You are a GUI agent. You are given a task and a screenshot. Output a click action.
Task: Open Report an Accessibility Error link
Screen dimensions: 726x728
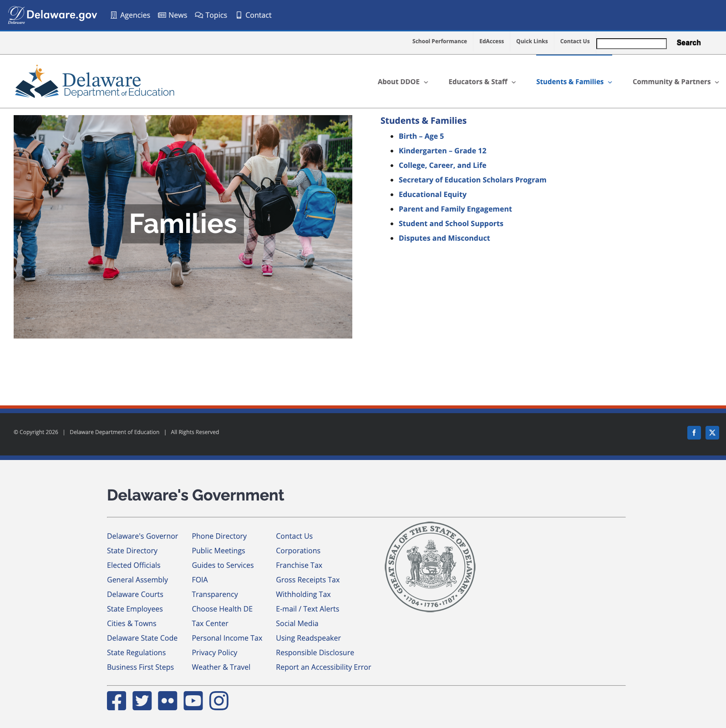tap(324, 667)
